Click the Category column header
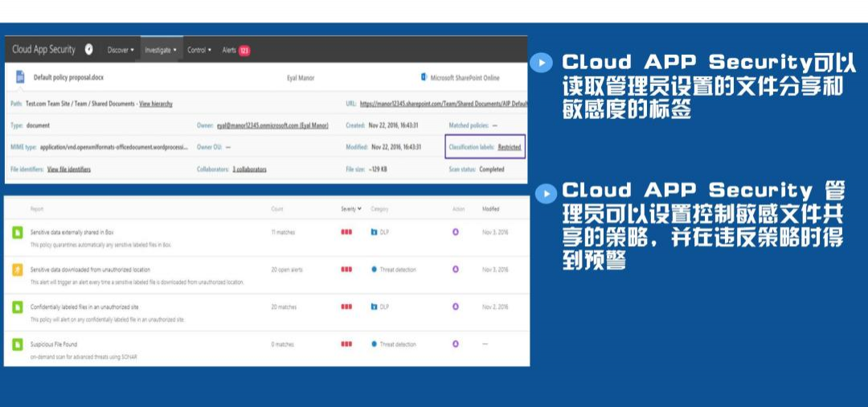Screen dimensions: 868x407 379,209
